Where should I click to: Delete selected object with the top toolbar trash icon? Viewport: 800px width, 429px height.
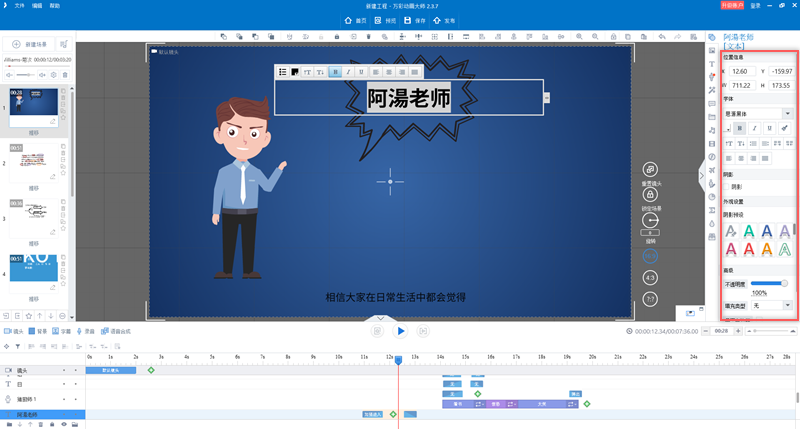pyautogui.click(x=368, y=37)
